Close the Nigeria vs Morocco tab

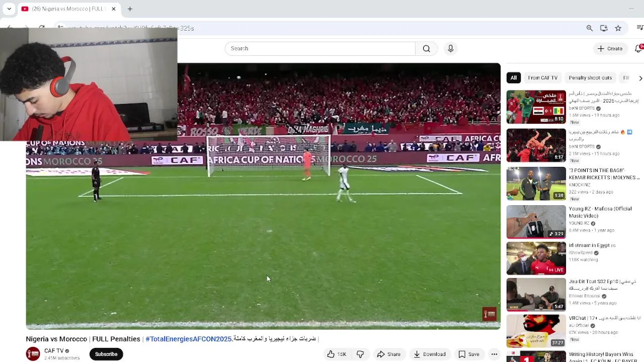pos(114,9)
